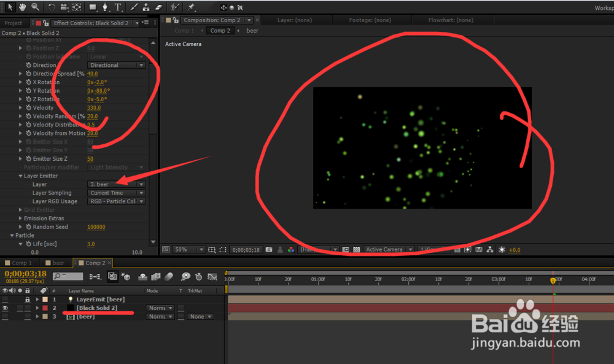Click the Reset Exposure aperture icon
The image size is (614, 364).
coord(502,249)
